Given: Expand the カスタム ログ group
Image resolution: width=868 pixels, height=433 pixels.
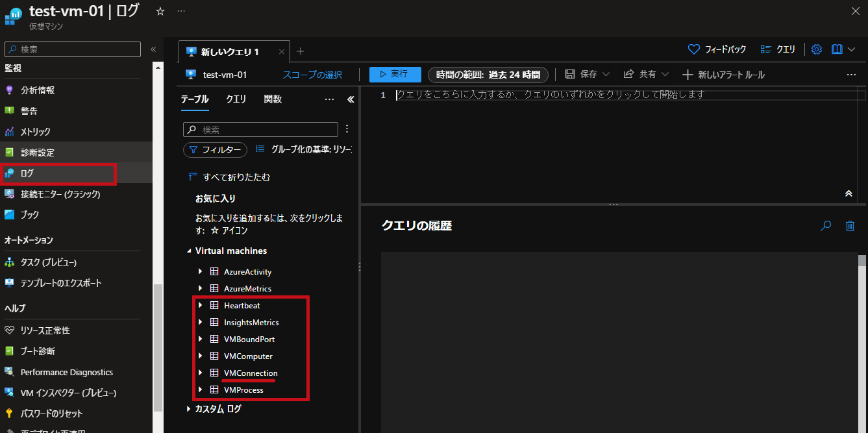Looking at the screenshot, I should click(189, 409).
